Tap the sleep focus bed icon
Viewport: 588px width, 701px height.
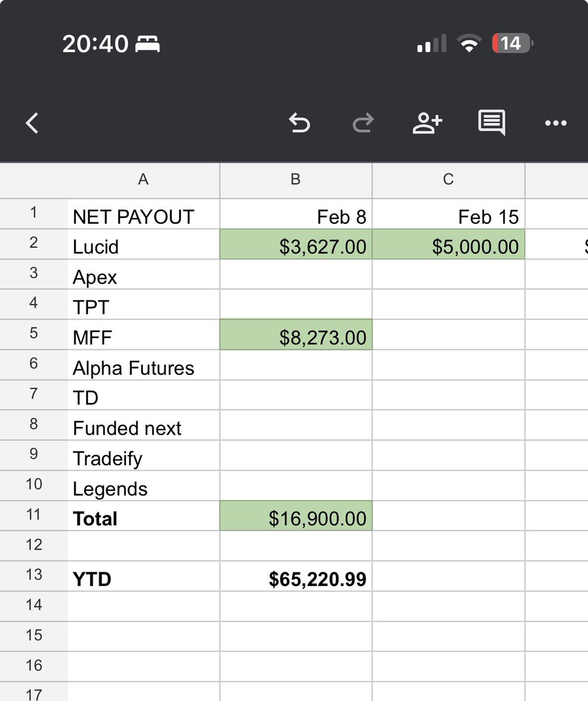pos(148,44)
